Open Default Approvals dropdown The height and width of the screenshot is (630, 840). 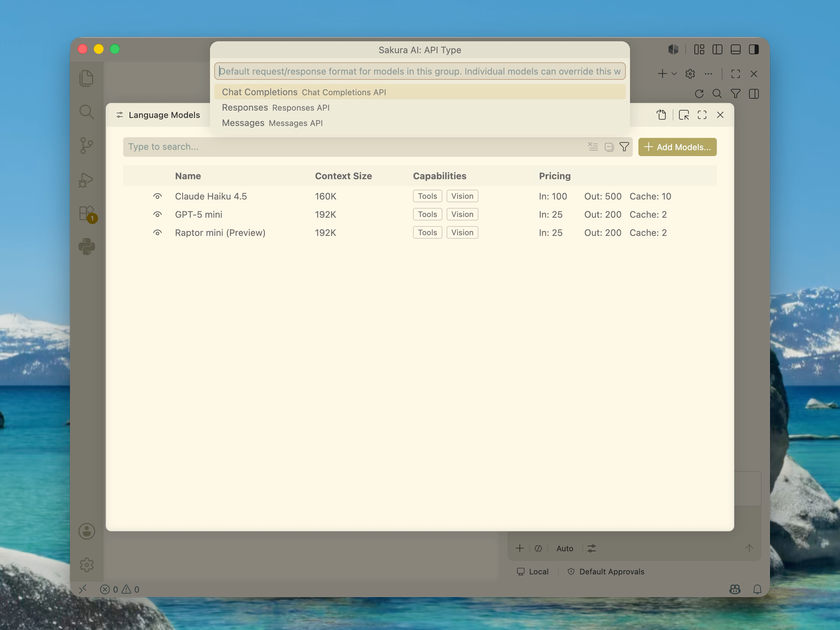pos(606,572)
